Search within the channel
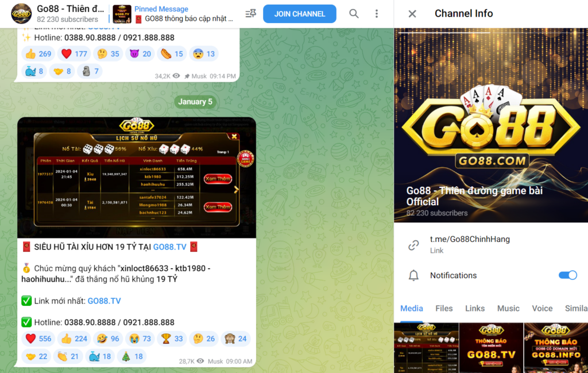Screen dimensions: 588x373 click(354, 14)
